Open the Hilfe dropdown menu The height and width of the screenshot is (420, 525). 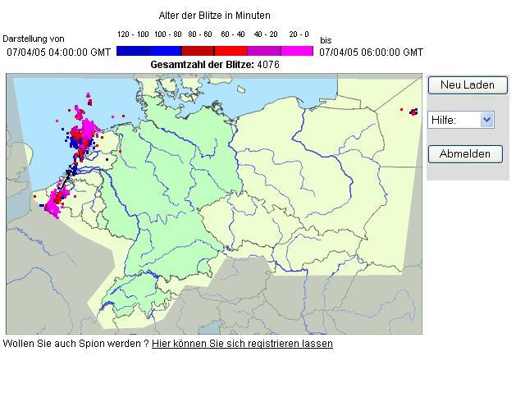point(461,120)
